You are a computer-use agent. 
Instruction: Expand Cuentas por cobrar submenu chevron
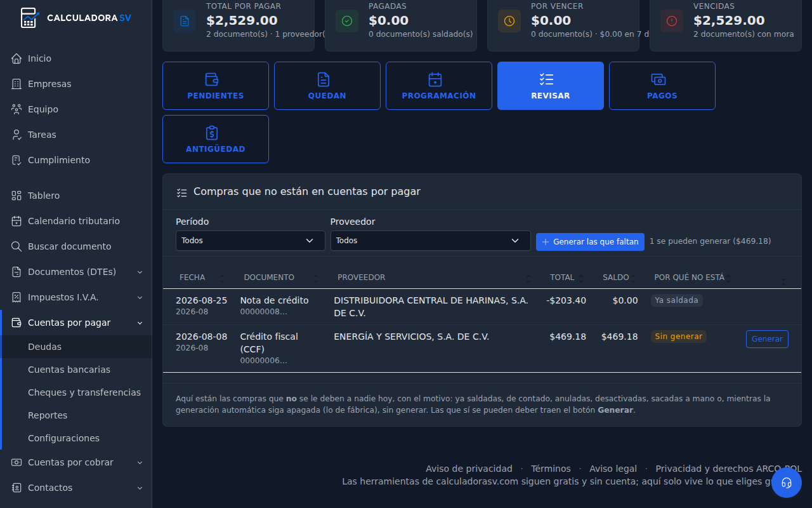(x=140, y=462)
